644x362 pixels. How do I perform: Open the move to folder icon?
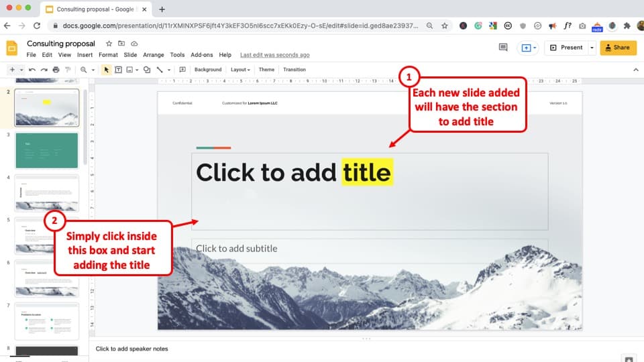click(121, 44)
